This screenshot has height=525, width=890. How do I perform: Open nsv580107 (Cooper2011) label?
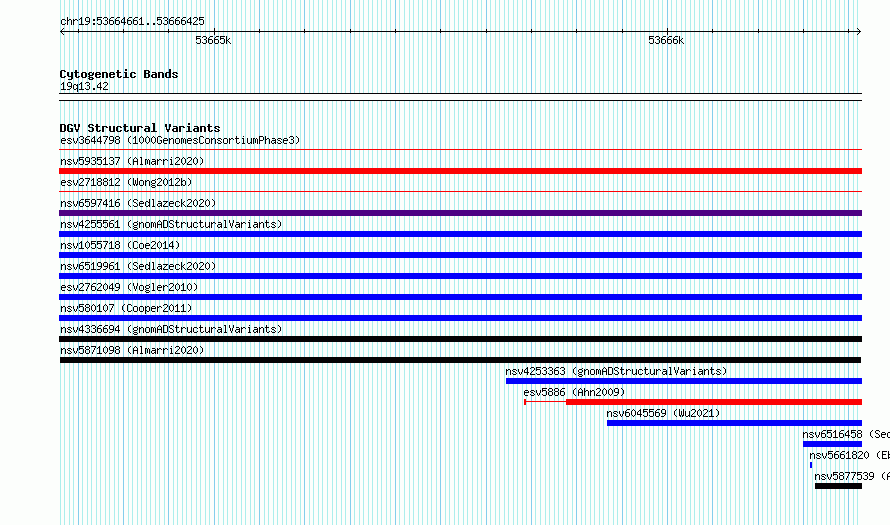click(126, 308)
